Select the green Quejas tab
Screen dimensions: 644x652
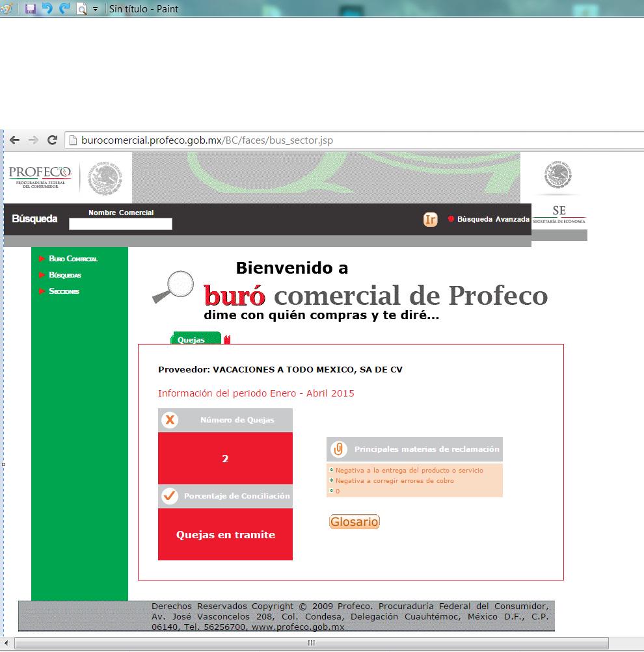coord(196,339)
